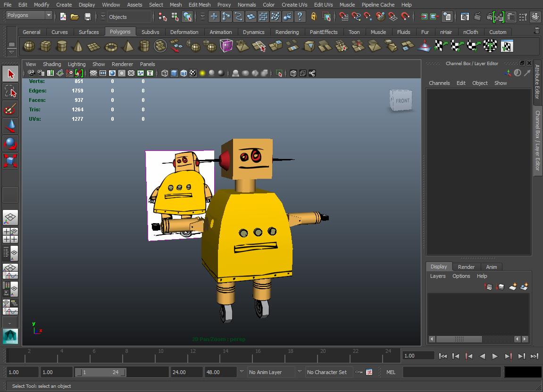
Task: Click the Channels button in Channel Box
Action: click(439, 83)
